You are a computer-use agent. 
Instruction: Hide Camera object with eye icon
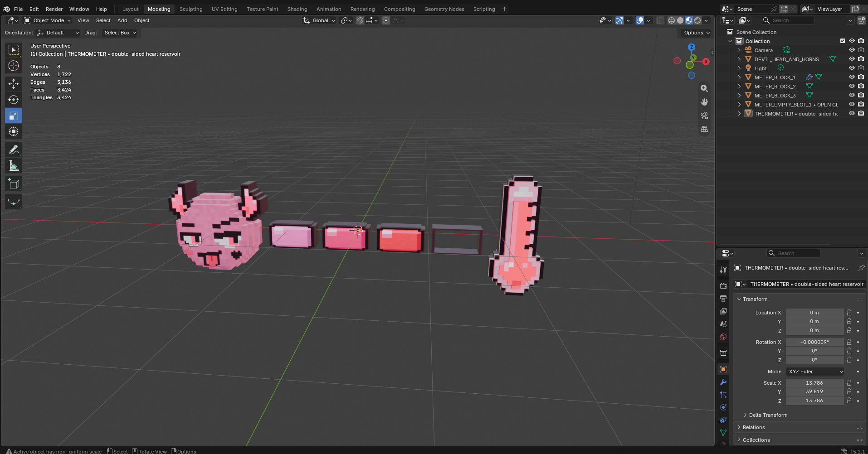(852, 50)
